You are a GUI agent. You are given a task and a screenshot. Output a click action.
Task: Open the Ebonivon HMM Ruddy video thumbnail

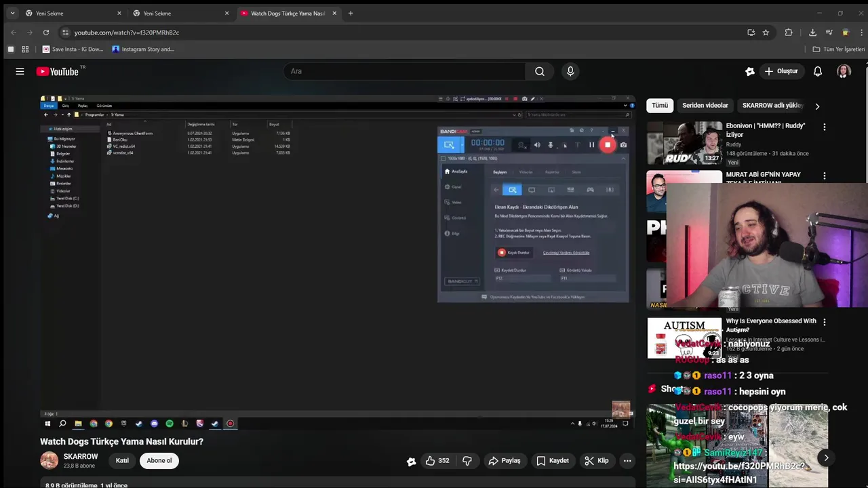coord(684,143)
